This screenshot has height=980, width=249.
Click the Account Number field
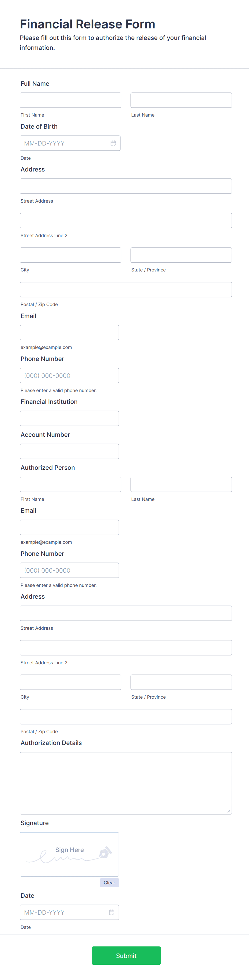point(69,451)
